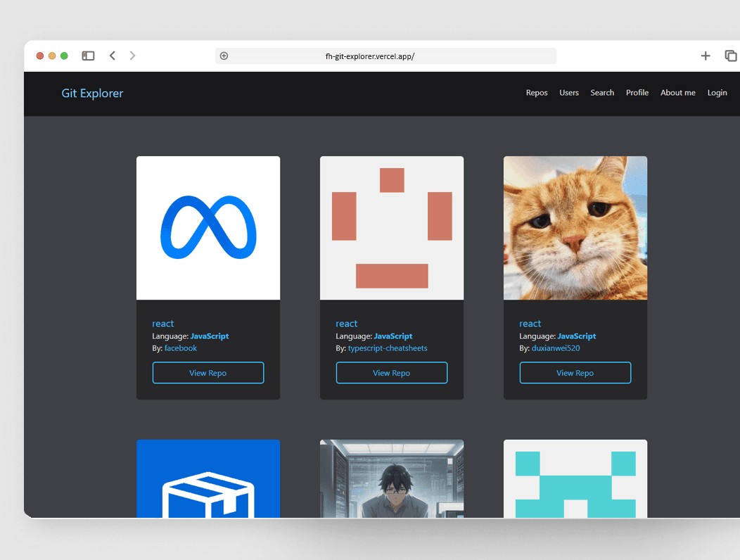Click the orange cat avatar thumbnail

[x=575, y=228]
